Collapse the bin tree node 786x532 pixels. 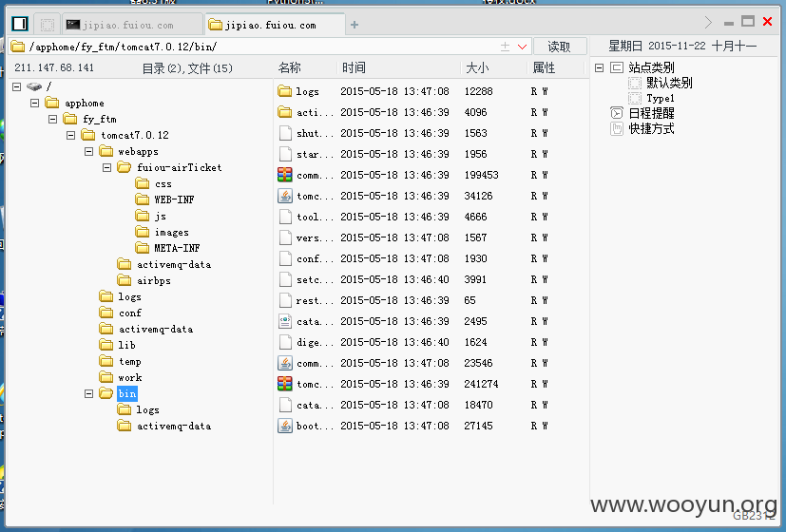pyautogui.click(x=88, y=393)
